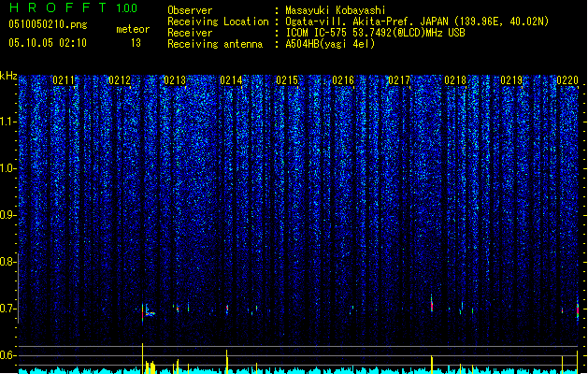Click the tallest yellow power spike after 0212
The image size is (588, 374).
(142, 358)
